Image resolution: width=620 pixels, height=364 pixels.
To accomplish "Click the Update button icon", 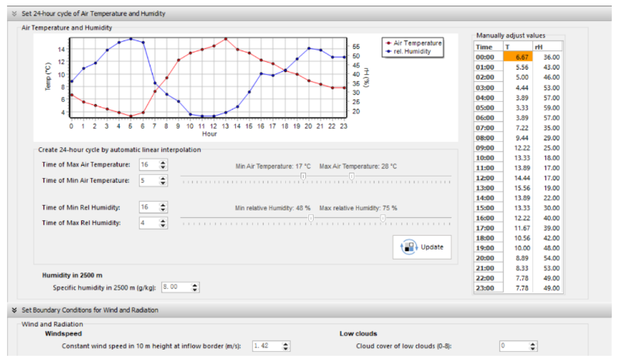I will pos(409,247).
